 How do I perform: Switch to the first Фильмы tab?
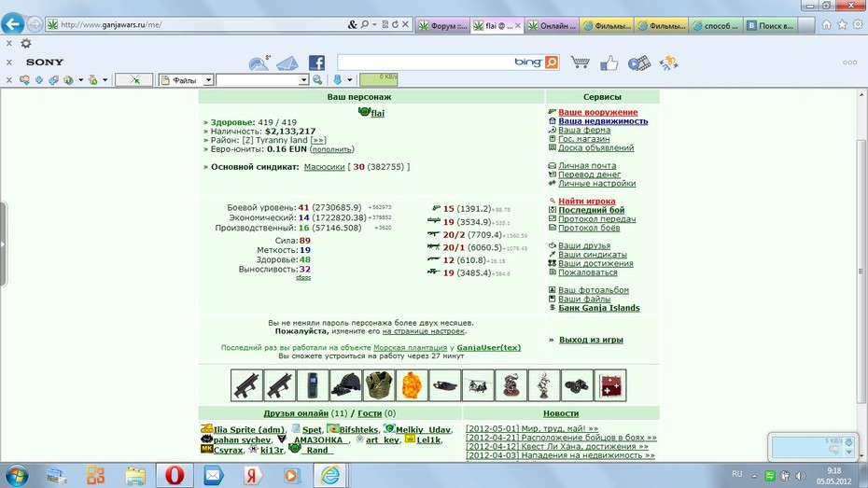tap(608, 25)
